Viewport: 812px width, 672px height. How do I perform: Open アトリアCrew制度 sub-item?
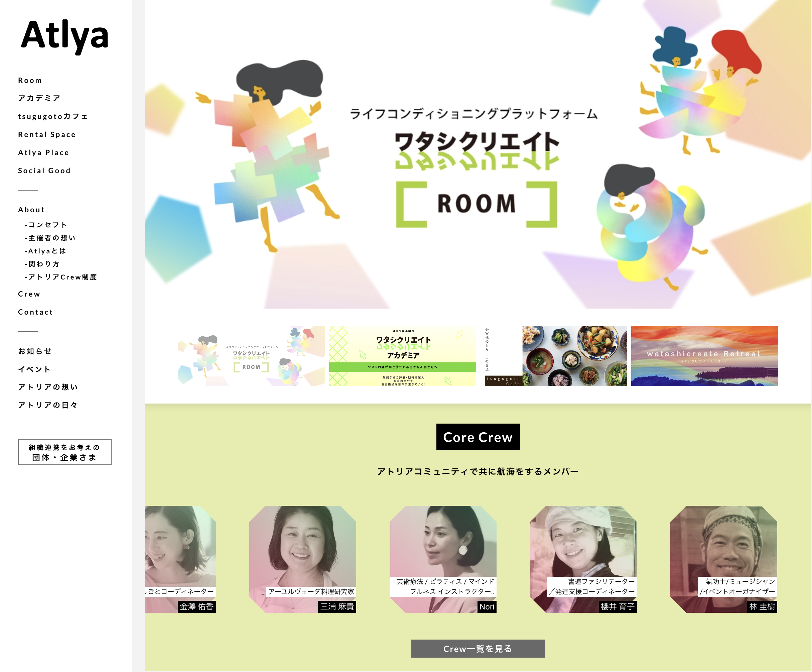coord(61,277)
